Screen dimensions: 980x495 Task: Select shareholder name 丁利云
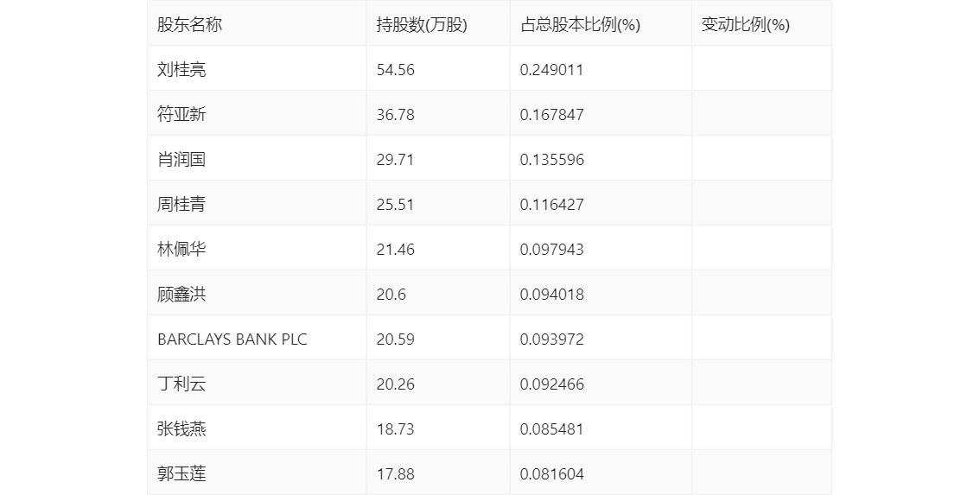point(181,384)
